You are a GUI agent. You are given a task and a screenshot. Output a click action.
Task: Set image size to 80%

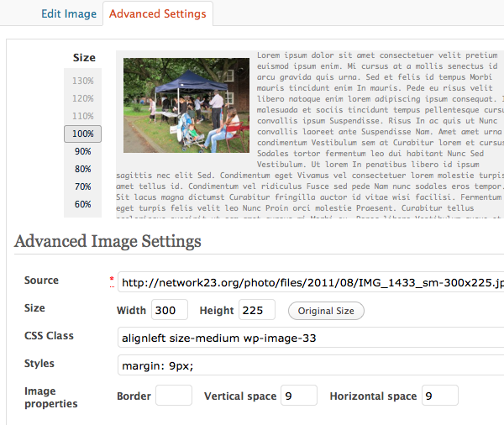82,169
